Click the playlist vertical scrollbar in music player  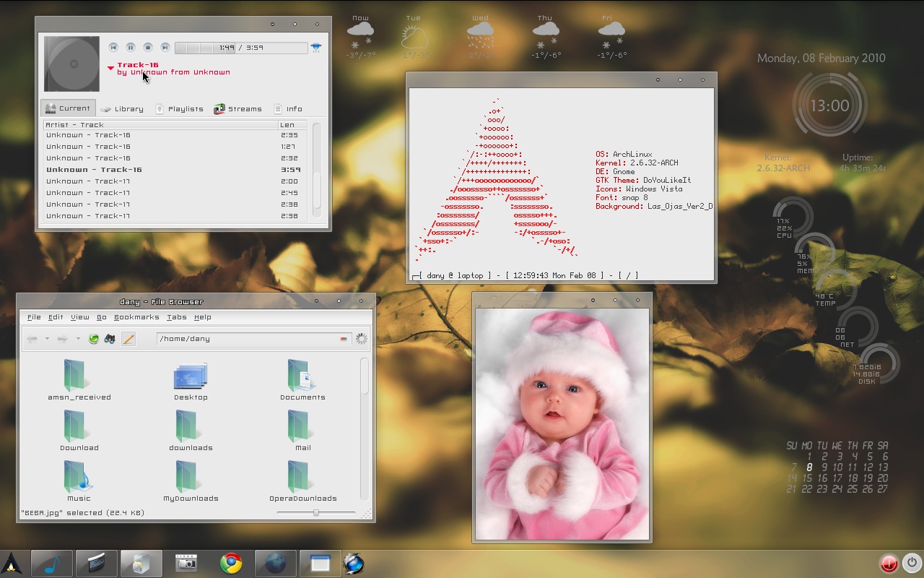316,170
